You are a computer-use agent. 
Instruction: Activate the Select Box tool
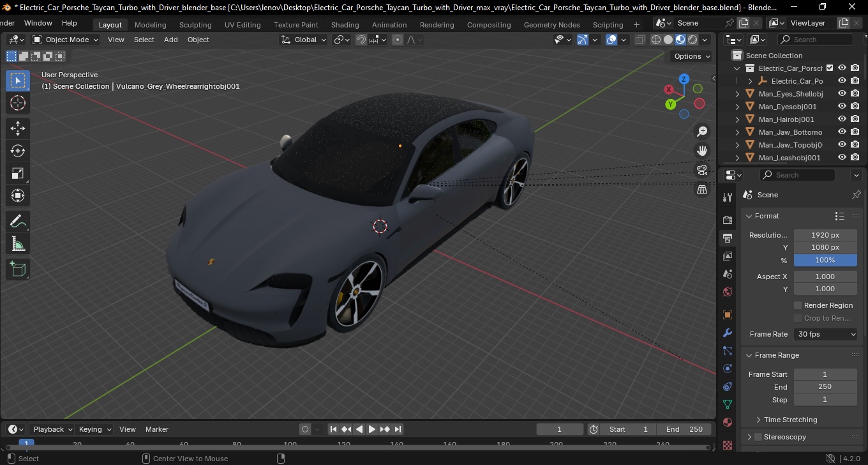coord(18,80)
